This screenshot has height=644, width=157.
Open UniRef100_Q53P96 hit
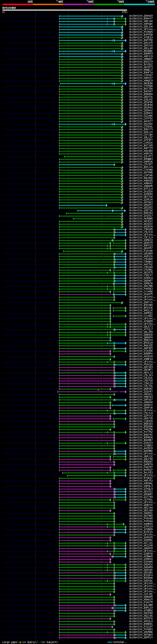pyautogui.click(x=141, y=102)
